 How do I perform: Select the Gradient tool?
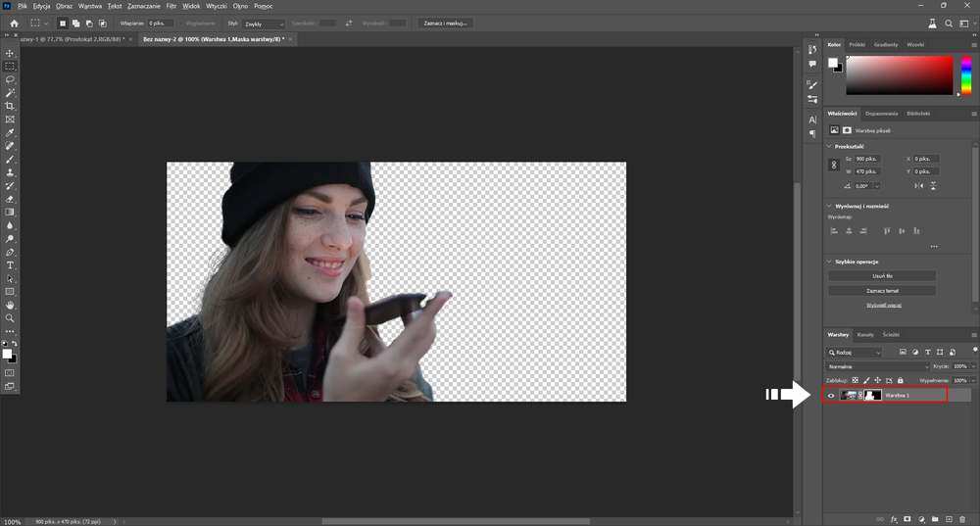pos(10,213)
